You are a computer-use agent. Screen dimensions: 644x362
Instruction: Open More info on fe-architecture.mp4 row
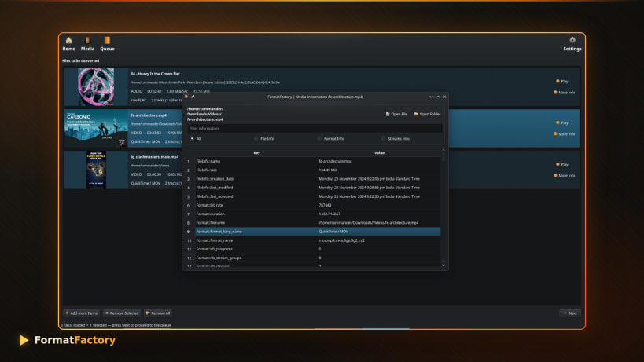564,133
